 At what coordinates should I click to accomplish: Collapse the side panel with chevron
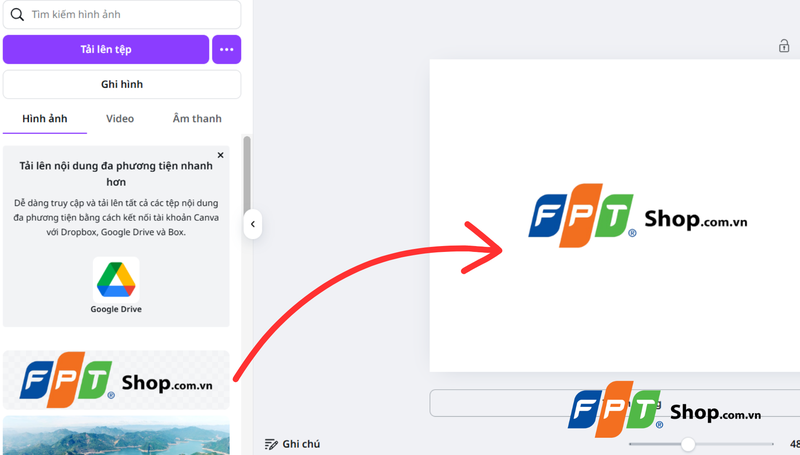click(x=253, y=224)
